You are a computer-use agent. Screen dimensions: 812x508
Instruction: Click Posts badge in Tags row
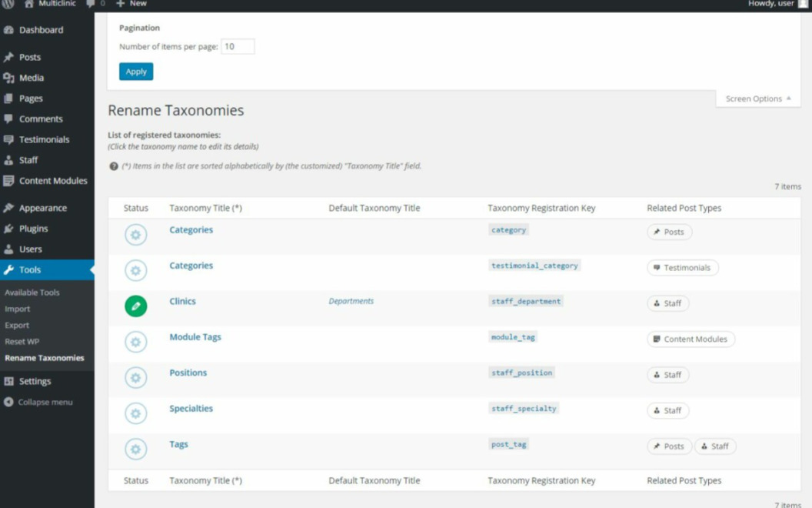(669, 446)
